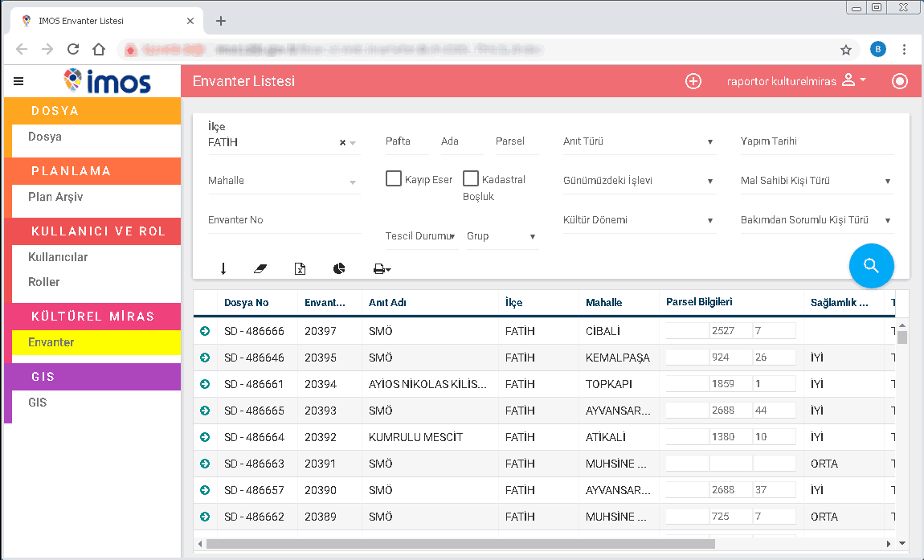Open the Kültür Dönemi dropdown
Viewport: 924px width, 560px height.
(x=640, y=220)
